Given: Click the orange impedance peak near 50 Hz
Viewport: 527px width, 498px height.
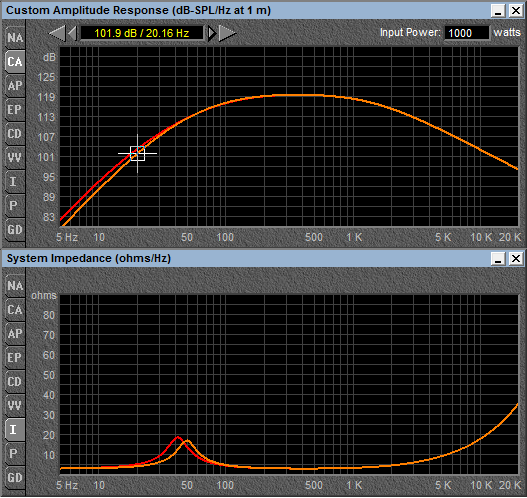Looking at the screenshot, I should (x=187, y=441).
